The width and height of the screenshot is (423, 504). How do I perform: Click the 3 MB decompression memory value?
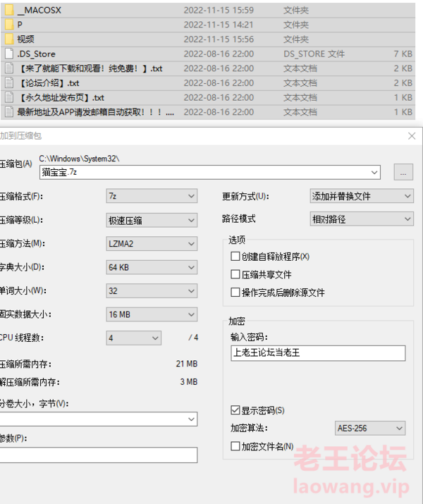tap(189, 382)
